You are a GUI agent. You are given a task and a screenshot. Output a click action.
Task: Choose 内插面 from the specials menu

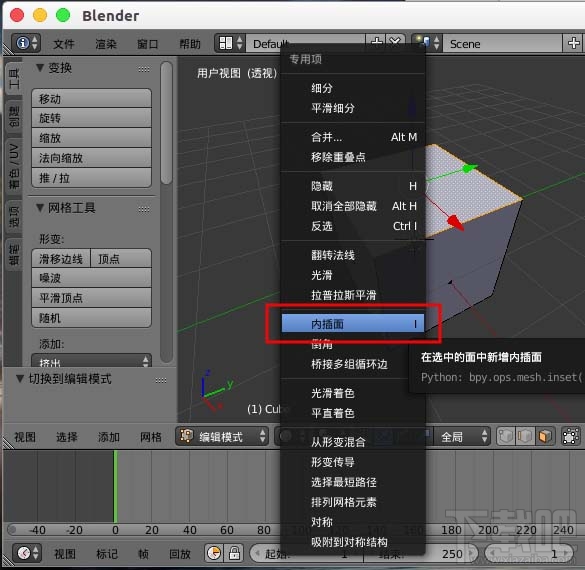pyautogui.click(x=353, y=323)
